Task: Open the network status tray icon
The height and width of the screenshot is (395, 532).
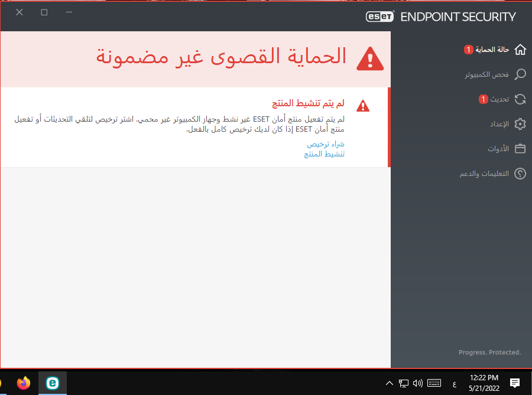Action: [x=403, y=383]
